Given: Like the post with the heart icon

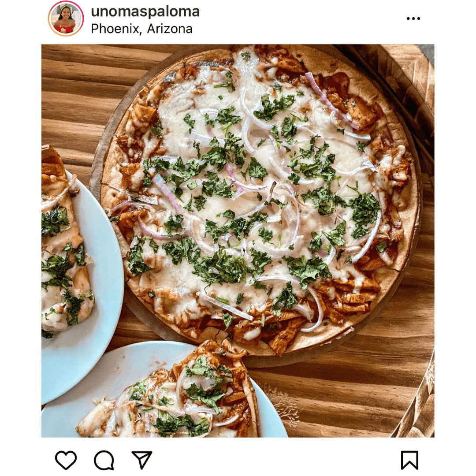Looking at the screenshot, I should click(x=66, y=460).
